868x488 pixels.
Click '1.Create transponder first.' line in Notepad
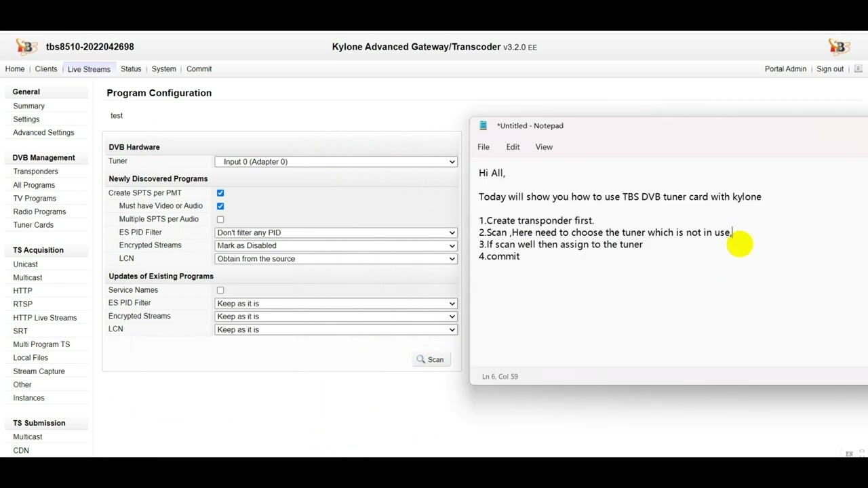point(536,221)
